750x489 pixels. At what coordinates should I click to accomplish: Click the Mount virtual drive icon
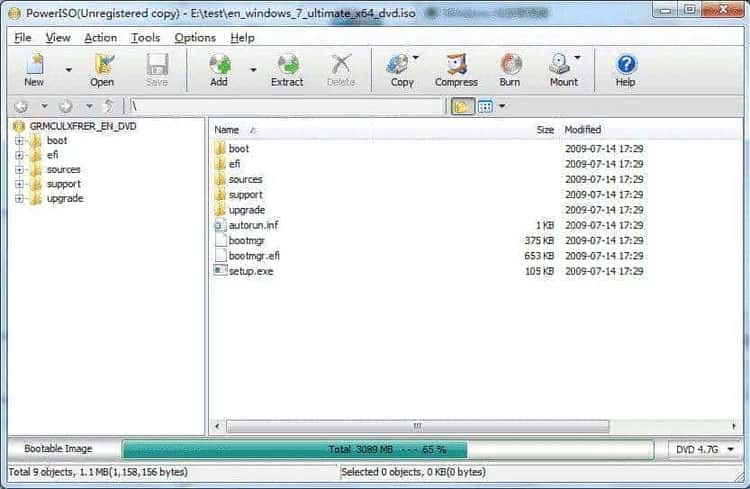[x=563, y=70]
